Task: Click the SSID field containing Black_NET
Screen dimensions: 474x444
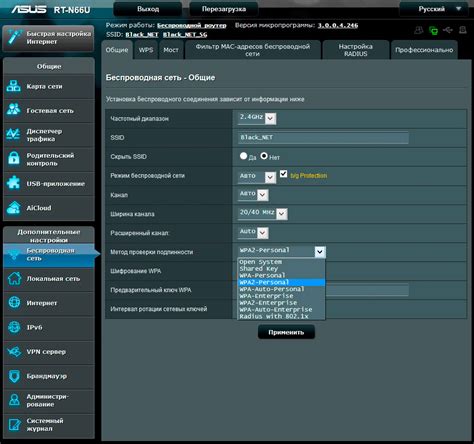Action: (323, 137)
